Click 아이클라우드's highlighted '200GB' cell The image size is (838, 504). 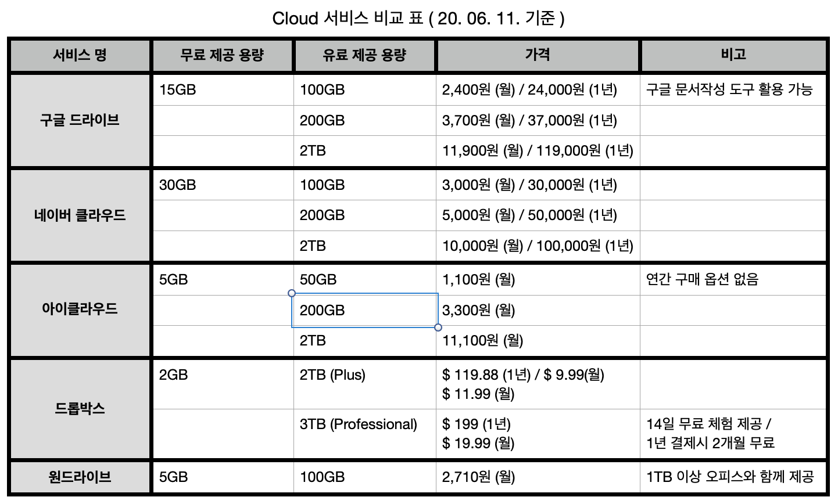coord(364,311)
